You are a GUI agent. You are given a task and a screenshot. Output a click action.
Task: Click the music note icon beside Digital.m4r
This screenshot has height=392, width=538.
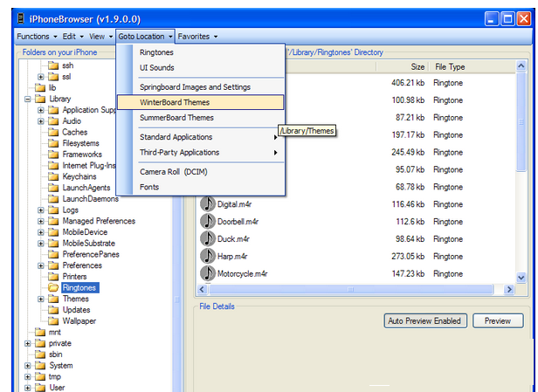coord(207,203)
